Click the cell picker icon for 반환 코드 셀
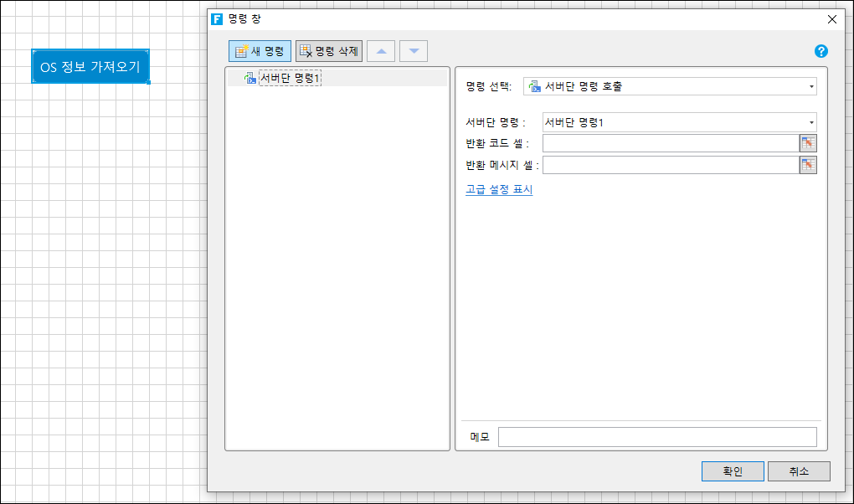854x504 pixels. (x=808, y=143)
